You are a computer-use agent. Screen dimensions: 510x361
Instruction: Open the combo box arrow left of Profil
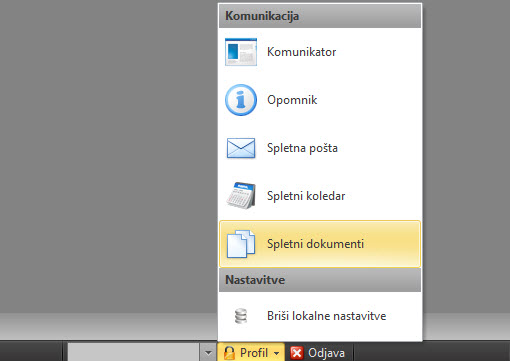(208, 352)
